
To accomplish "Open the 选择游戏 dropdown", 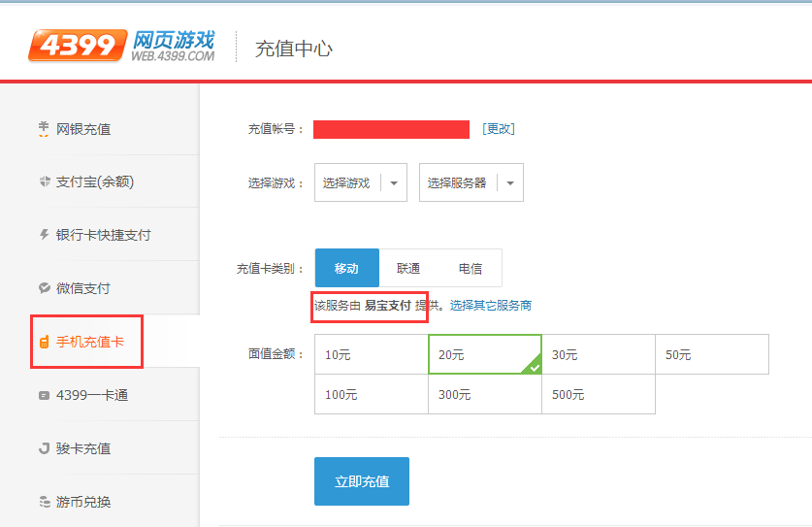I will pos(361,182).
